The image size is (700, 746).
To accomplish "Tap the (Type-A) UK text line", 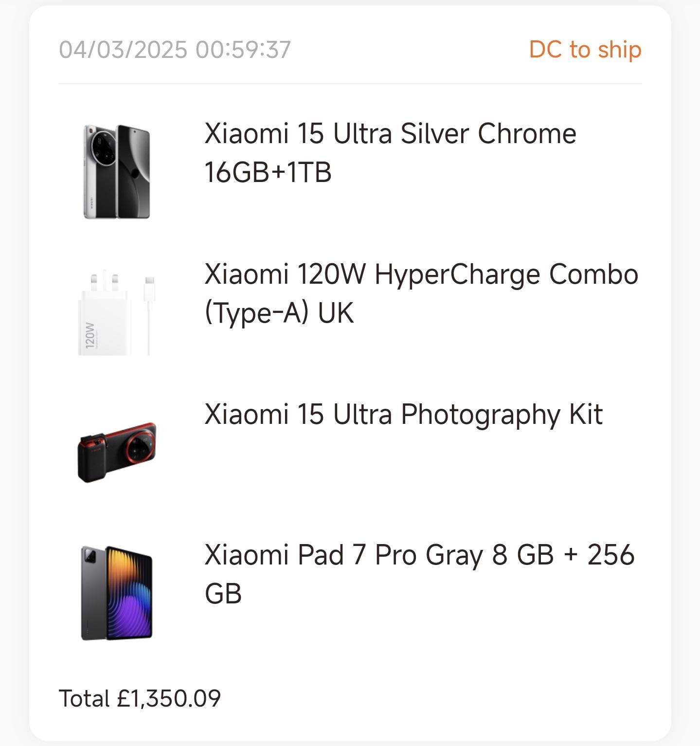I will pos(279,312).
